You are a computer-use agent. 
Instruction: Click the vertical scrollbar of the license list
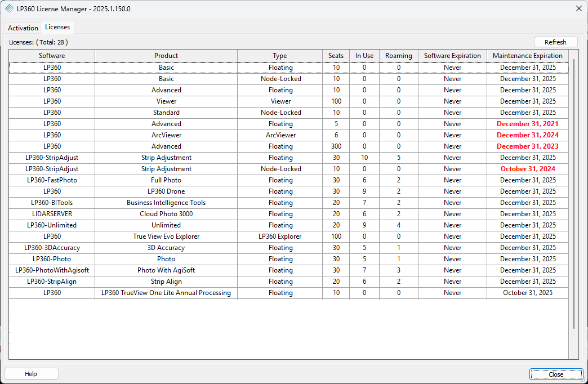pos(574,195)
